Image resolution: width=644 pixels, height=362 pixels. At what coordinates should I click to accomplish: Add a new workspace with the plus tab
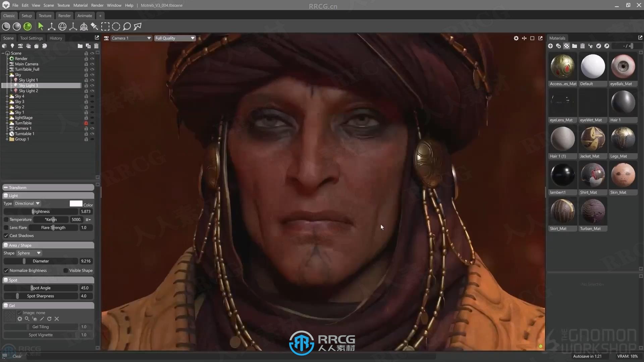click(x=100, y=16)
